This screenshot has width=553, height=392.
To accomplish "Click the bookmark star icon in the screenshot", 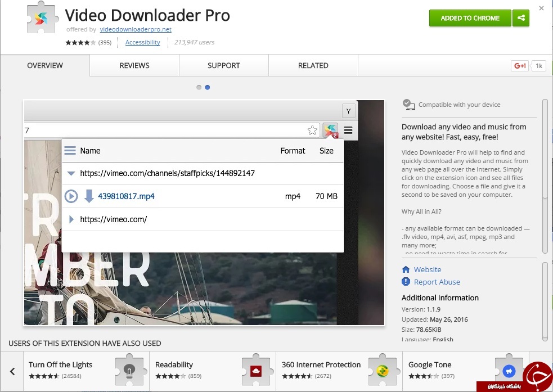I will coord(312,130).
